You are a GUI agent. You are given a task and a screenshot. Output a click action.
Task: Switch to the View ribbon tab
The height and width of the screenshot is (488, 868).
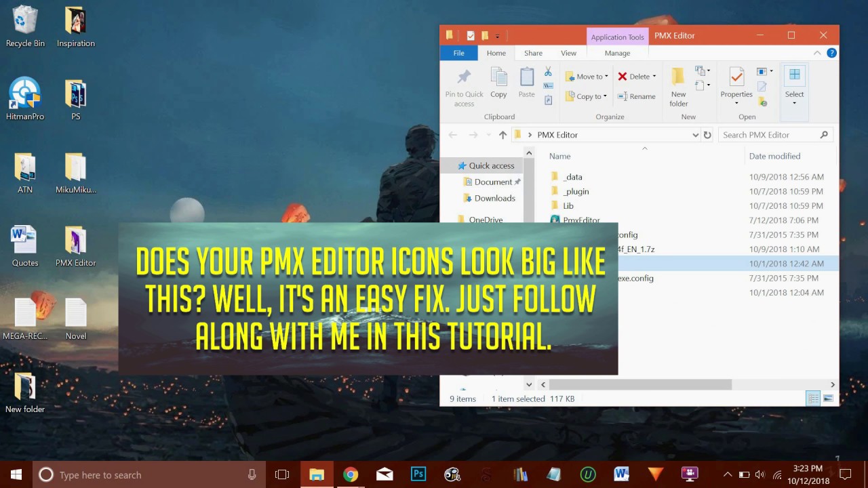coord(568,53)
